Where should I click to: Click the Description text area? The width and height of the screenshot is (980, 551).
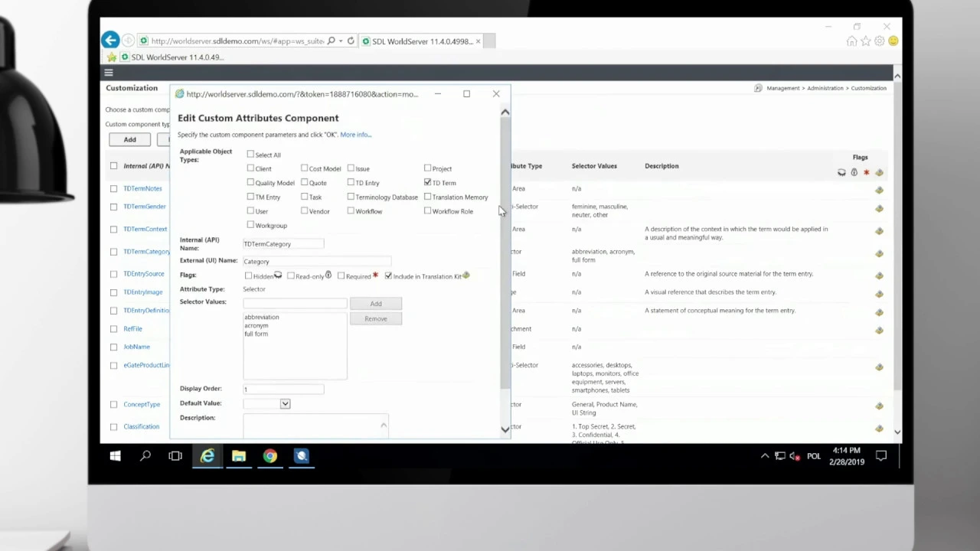pos(315,426)
